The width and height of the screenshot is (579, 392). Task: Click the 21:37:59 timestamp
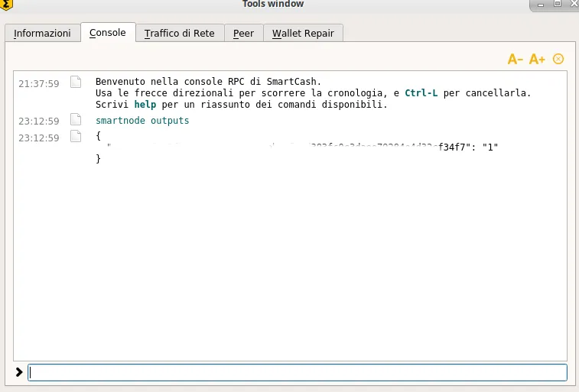click(39, 84)
